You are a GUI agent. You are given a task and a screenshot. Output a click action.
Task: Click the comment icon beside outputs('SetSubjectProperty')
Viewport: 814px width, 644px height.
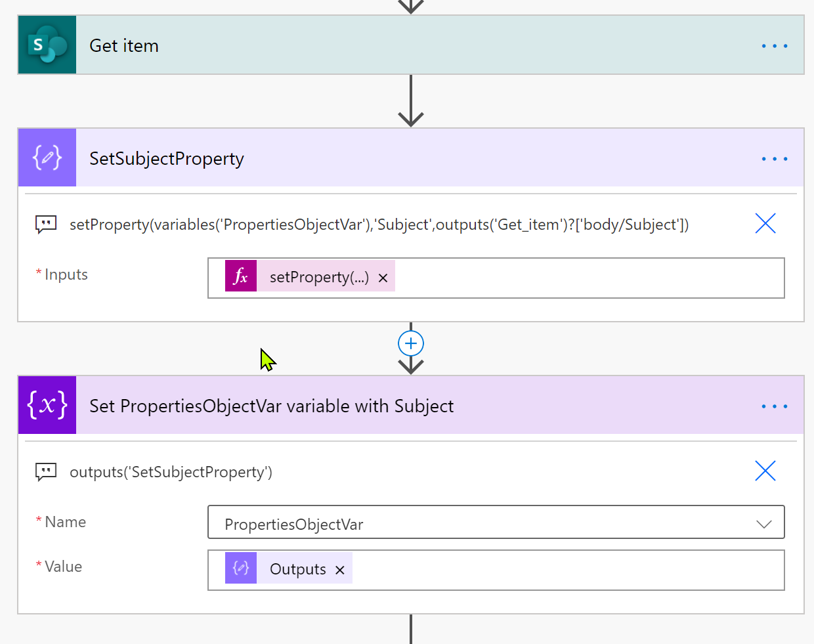click(x=46, y=472)
